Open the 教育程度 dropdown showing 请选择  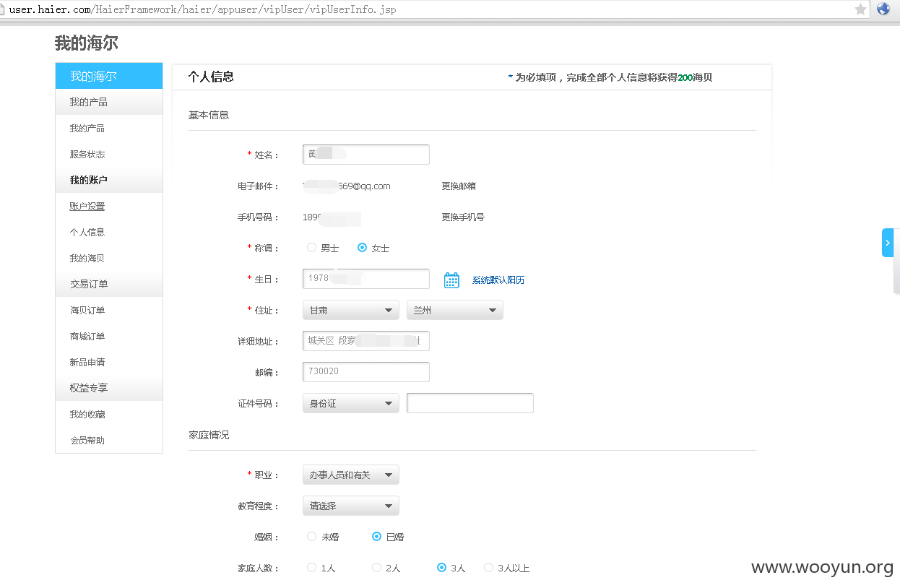pyautogui.click(x=351, y=506)
